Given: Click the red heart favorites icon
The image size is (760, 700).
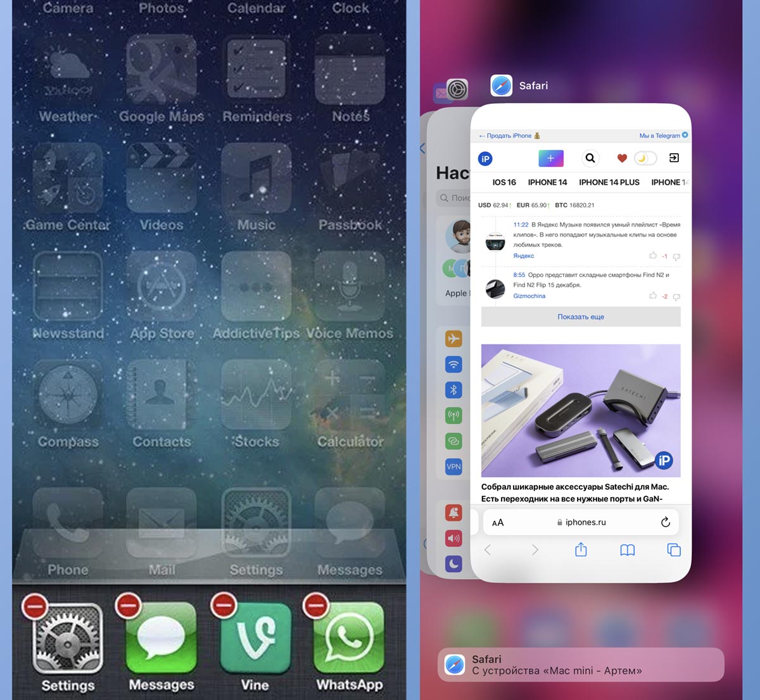Looking at the screenshot, I should (622, 158).
